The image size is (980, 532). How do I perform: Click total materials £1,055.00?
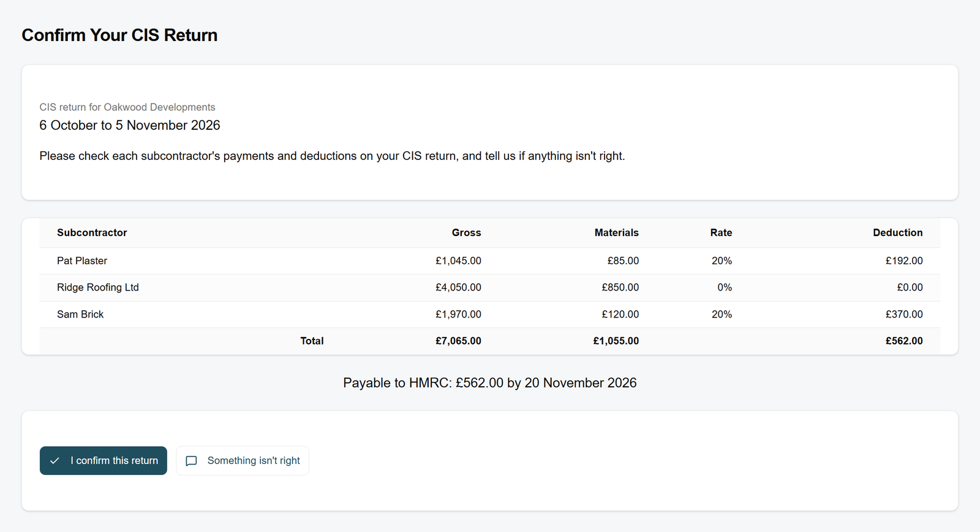(x=616, y=341)
